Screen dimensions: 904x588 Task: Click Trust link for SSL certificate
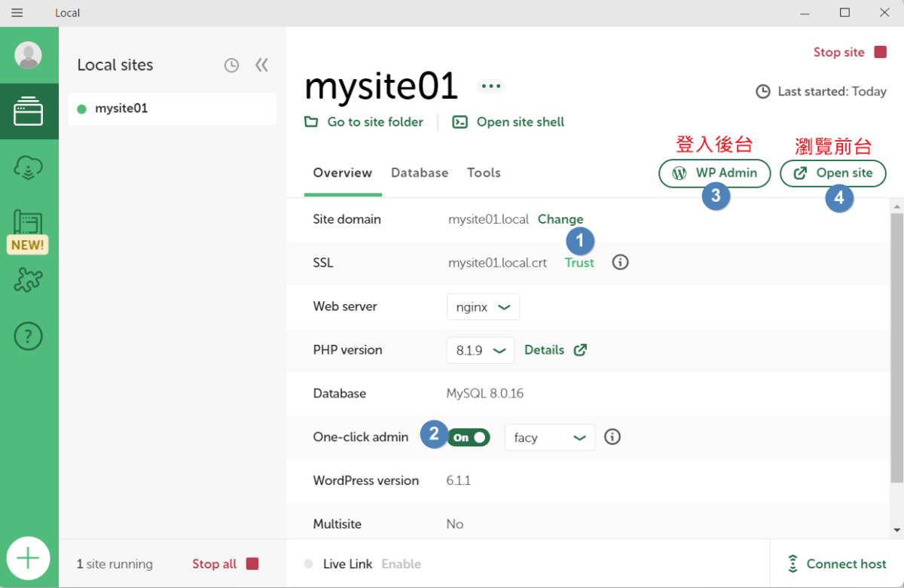(x=579, y=263)
